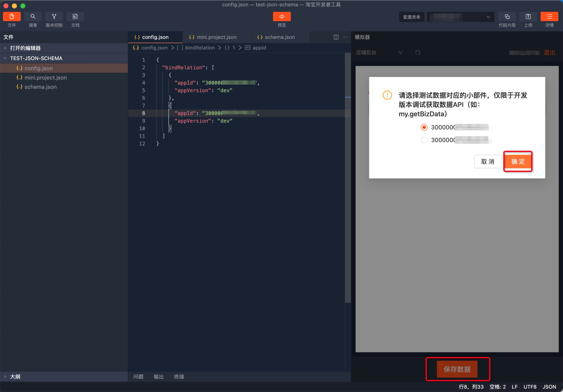
Task: Click the 预览 preview eye icon
Action: (282, 16)
